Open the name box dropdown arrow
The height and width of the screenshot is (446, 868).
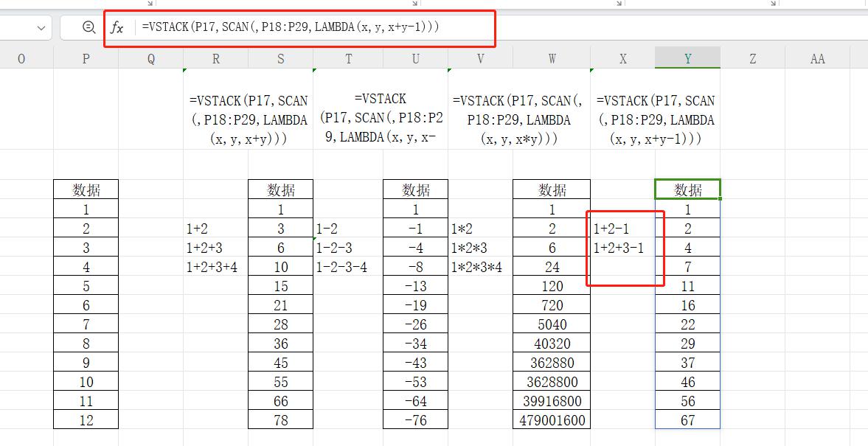point(41,28)
